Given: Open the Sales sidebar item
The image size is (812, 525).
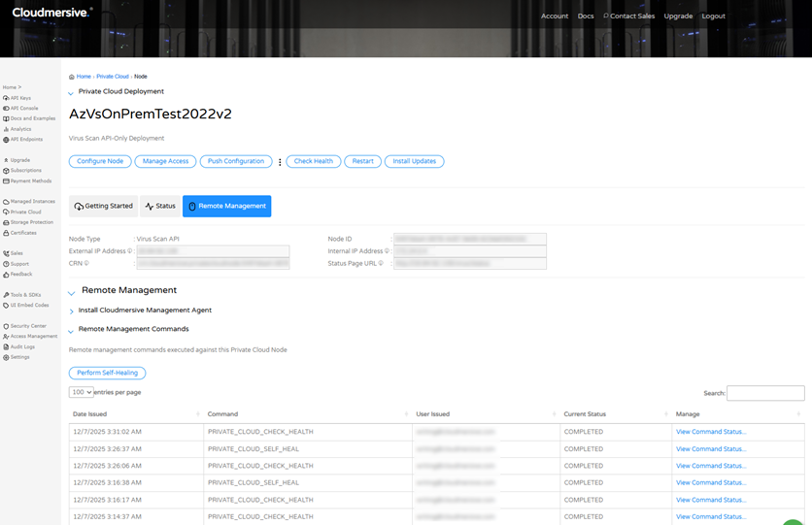Looking at the screenshot, I should [x=13, y=253].
